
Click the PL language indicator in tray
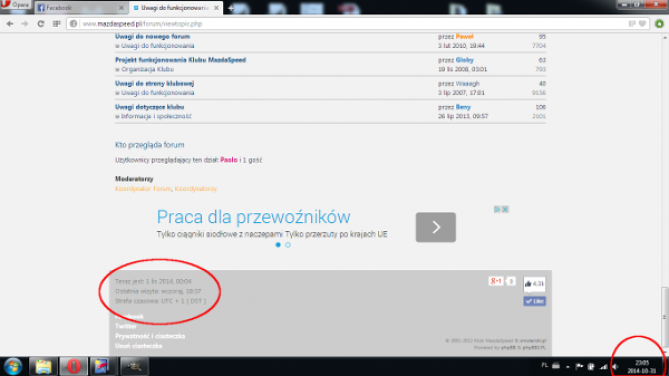click(544, 366)
